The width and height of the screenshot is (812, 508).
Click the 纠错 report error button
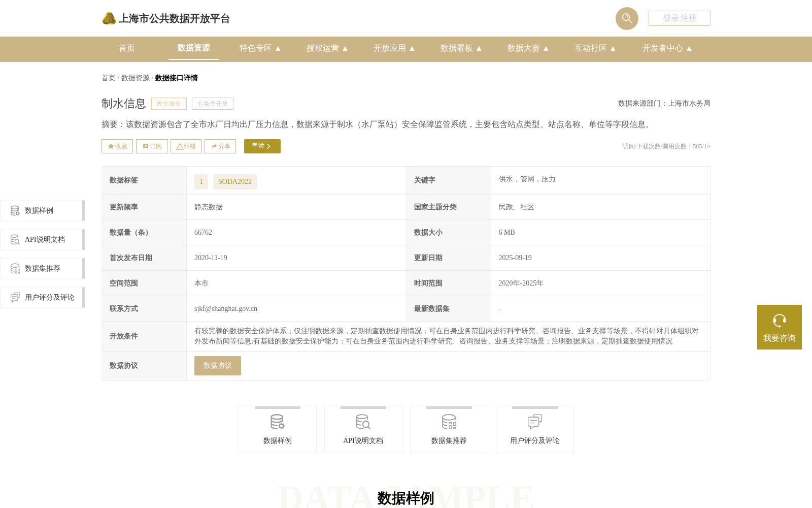pyautogui.click(x=186, y=146)
